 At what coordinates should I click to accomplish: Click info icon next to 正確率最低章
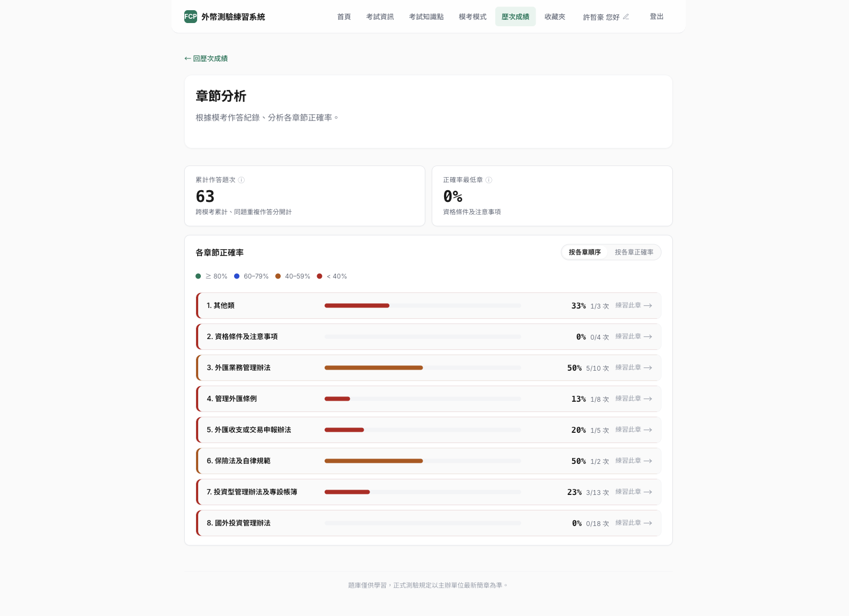coord(489,180)
